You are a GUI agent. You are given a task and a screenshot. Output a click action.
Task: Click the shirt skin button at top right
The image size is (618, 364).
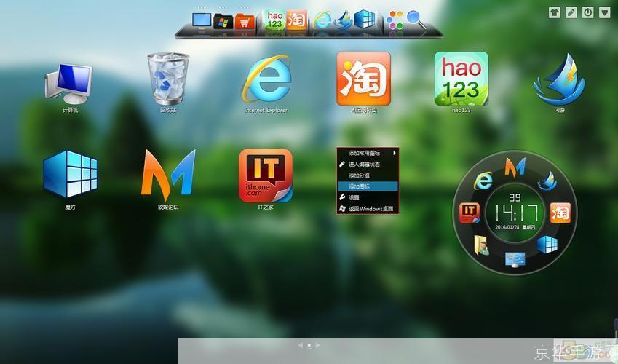554,12
